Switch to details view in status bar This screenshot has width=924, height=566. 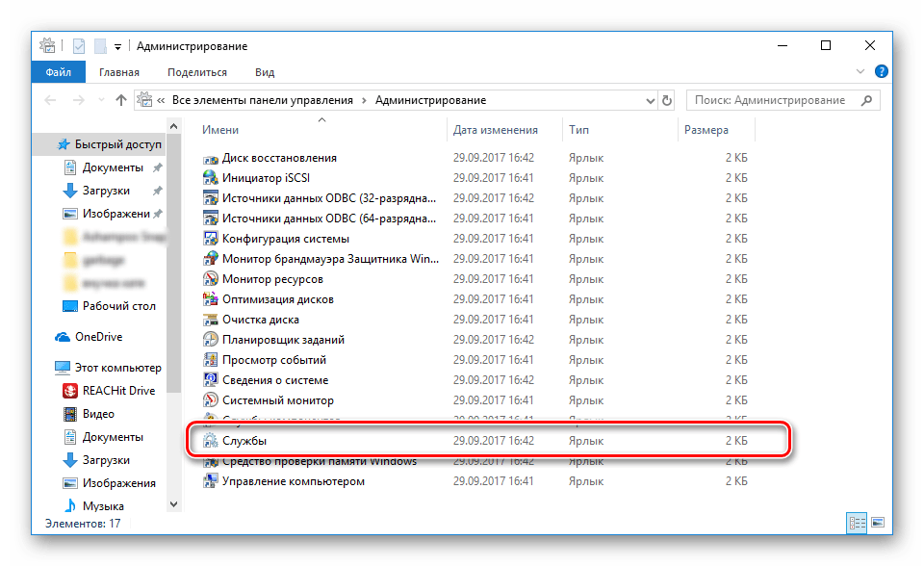pyautogui.click(x=856, y=523)
